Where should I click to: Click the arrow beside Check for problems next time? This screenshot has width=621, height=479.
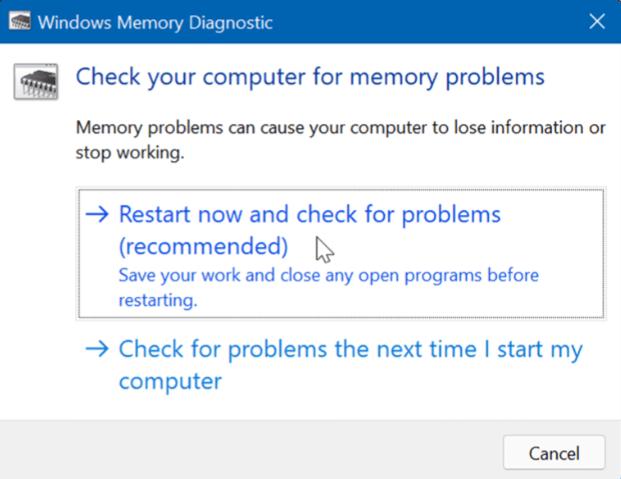pos(97,349)
